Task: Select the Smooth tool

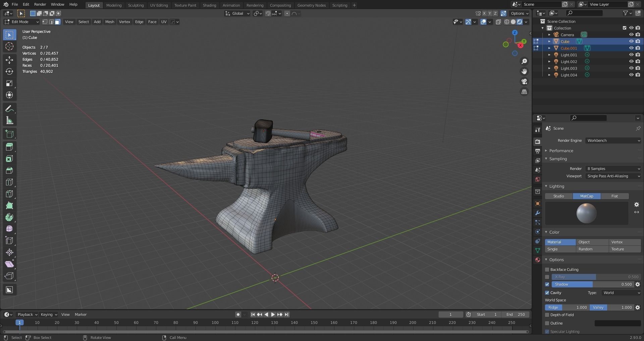Action: tap(9, 229)
